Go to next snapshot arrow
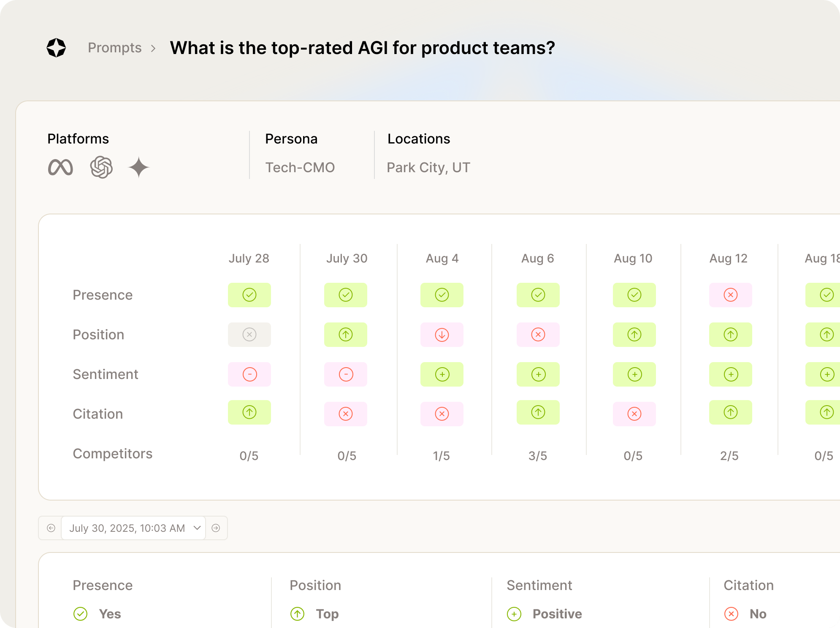Image resolution: width=840 pixels, height=628 pixels. coord(216,528)
